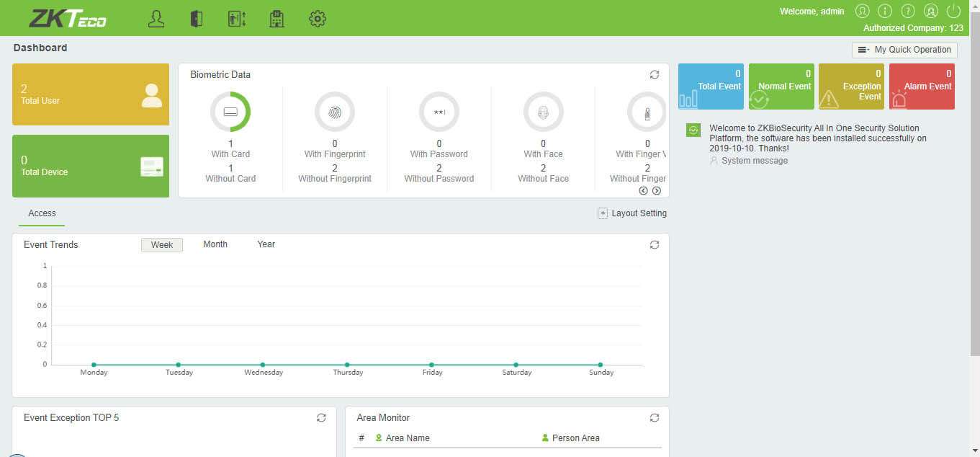Click the Alarm Event tile
This screenshot has height=457, width=980.
click(922, 86)
